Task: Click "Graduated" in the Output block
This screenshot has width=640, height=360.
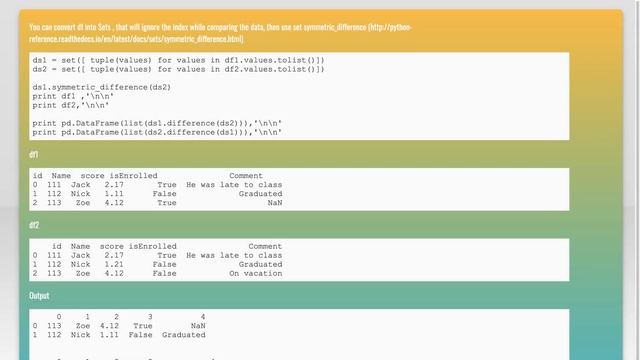Action: pyautogui.click(x=184, y=335)
